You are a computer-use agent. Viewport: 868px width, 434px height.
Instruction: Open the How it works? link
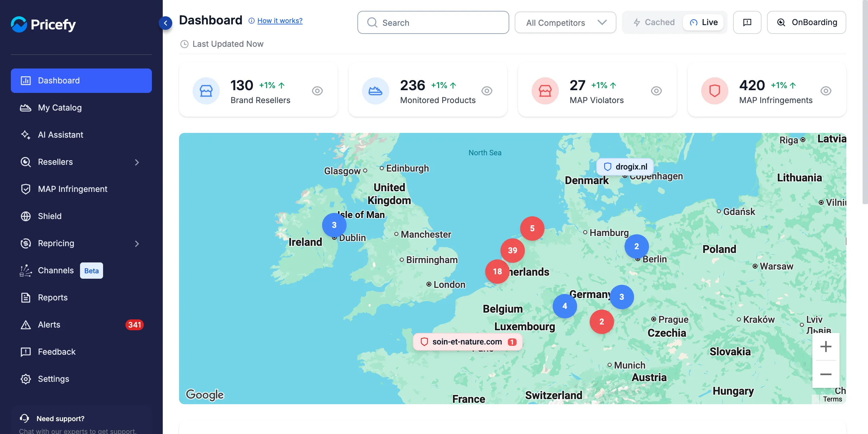pos(280,21)
